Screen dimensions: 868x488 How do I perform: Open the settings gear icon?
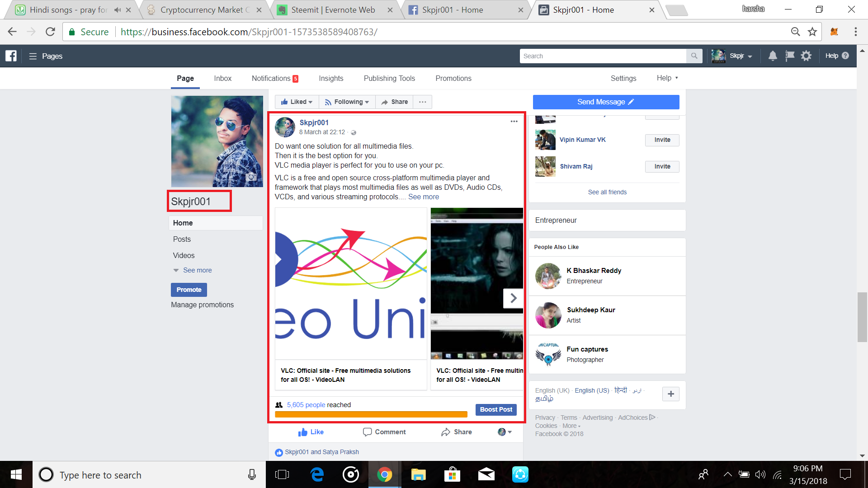tap(806, 56)
